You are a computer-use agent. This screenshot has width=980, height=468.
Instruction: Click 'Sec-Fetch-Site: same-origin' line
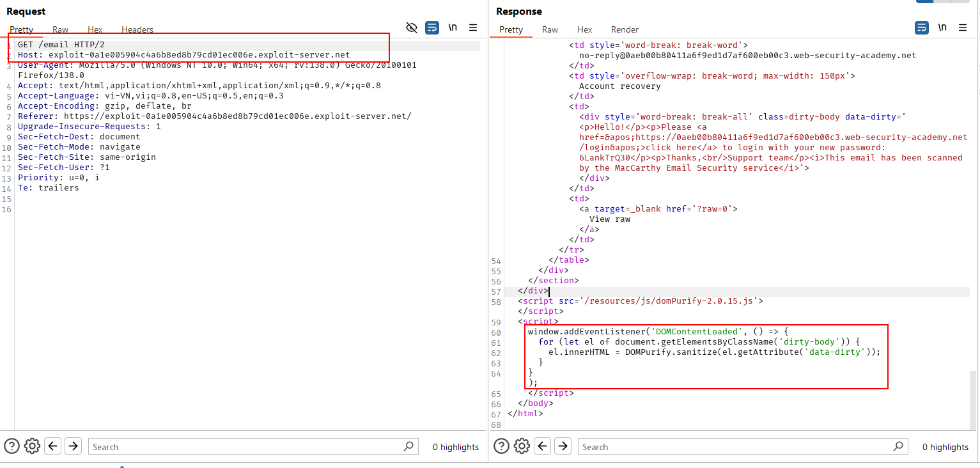coord(87,157)
